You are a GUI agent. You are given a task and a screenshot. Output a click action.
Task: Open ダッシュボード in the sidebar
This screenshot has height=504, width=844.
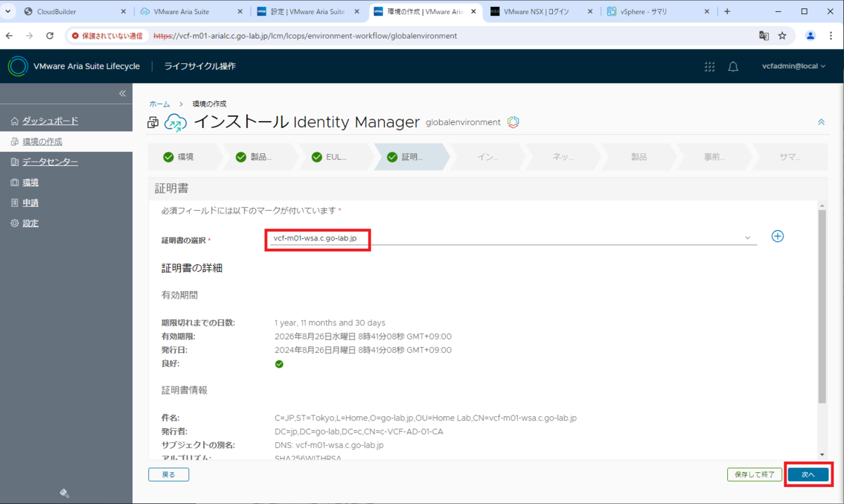[x=50, y=121]
